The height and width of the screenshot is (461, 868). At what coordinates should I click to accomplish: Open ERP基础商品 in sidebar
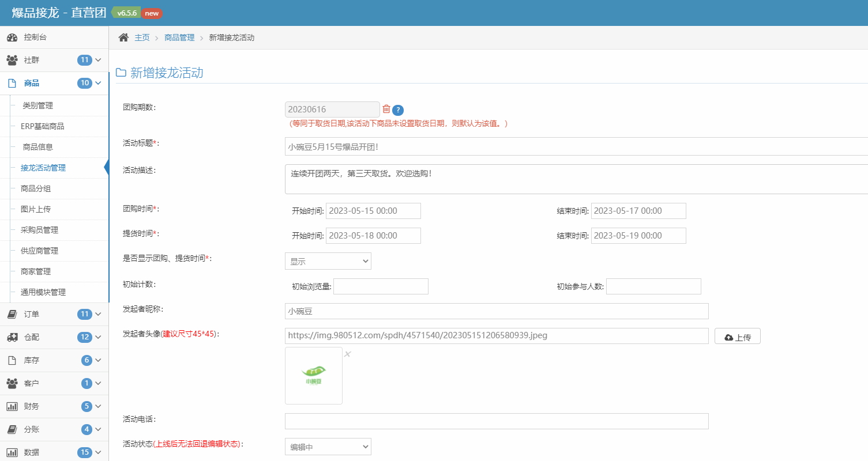(43, 126)
